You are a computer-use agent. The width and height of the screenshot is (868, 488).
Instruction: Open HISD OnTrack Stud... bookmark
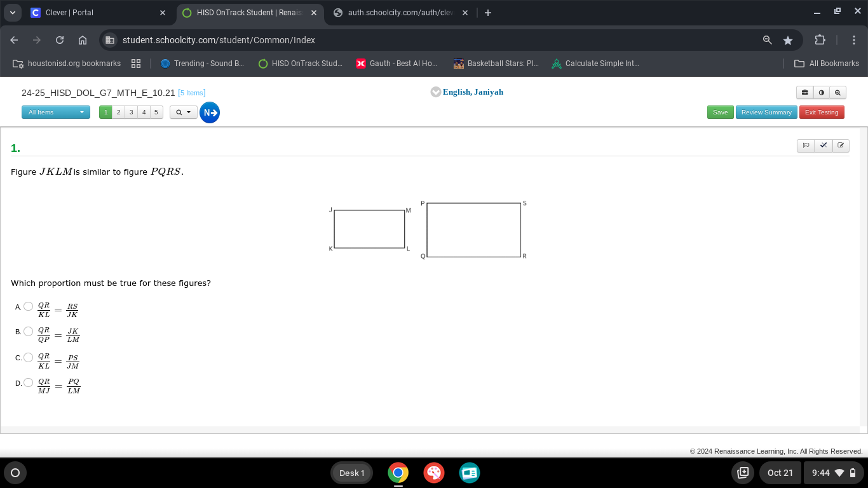click(x=300, y=64)
